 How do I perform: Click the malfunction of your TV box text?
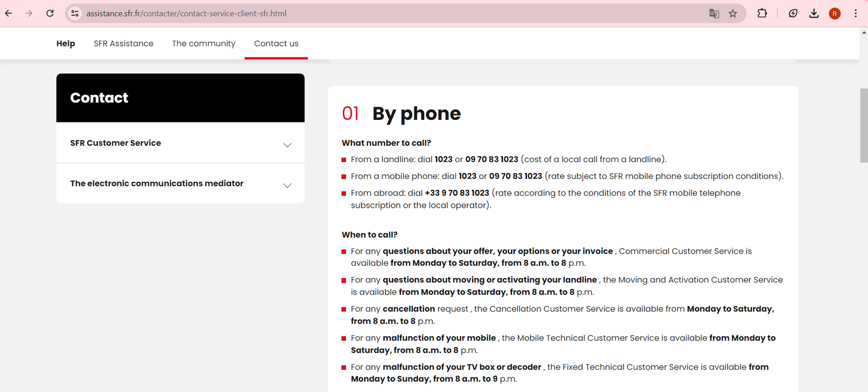[x=462, y=367]
